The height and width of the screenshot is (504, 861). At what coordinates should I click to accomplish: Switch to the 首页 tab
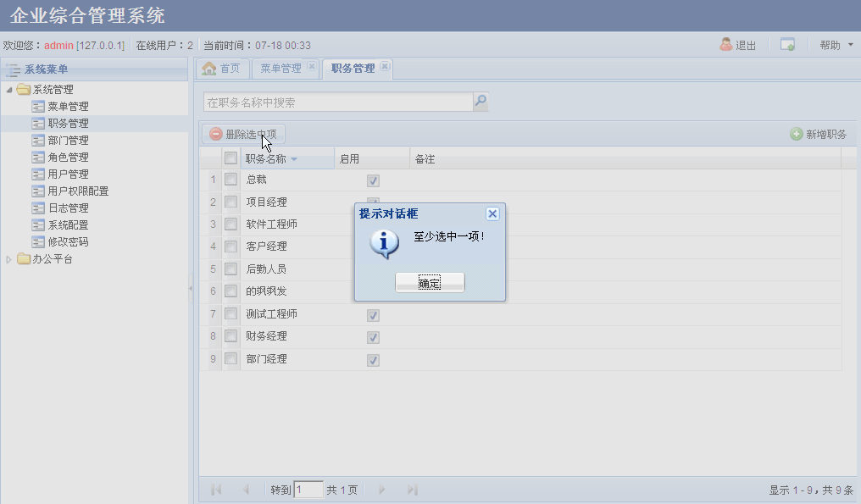click(x=222, y=69)
